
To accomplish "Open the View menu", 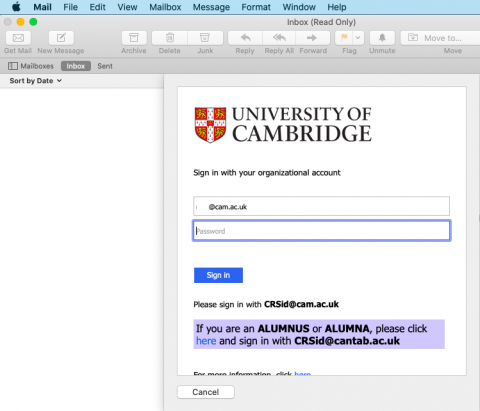I will 127,7.
